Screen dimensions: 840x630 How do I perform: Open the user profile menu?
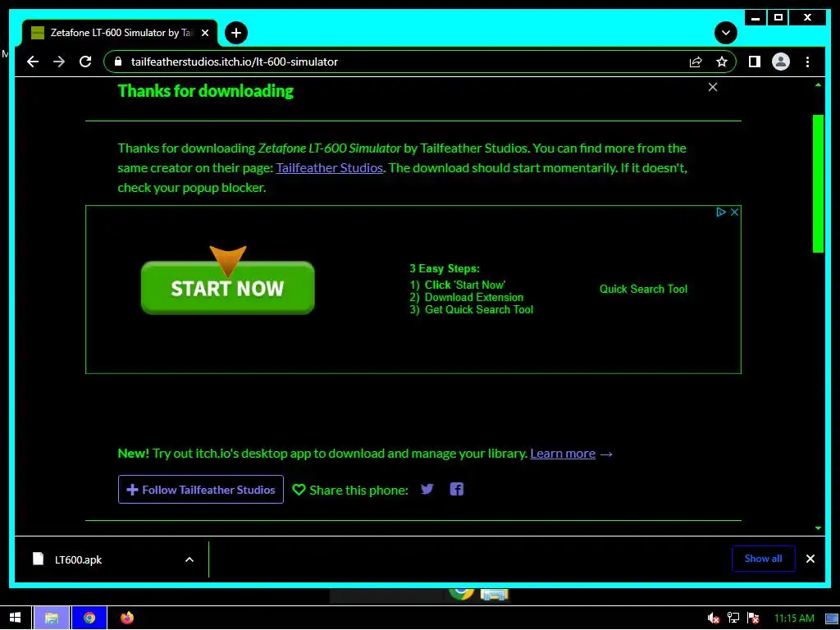[x=781, y=62]
